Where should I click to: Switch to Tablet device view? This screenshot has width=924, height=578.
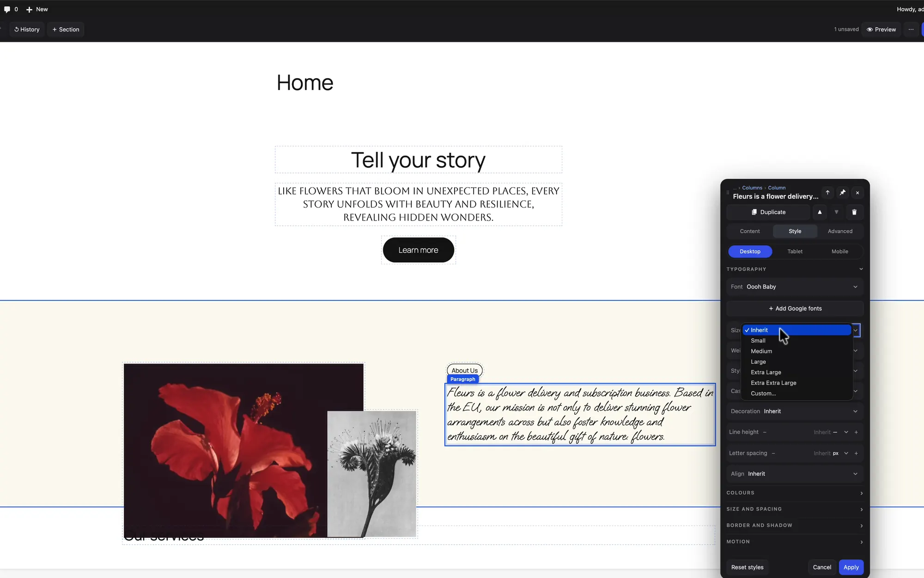pos(795,252)
